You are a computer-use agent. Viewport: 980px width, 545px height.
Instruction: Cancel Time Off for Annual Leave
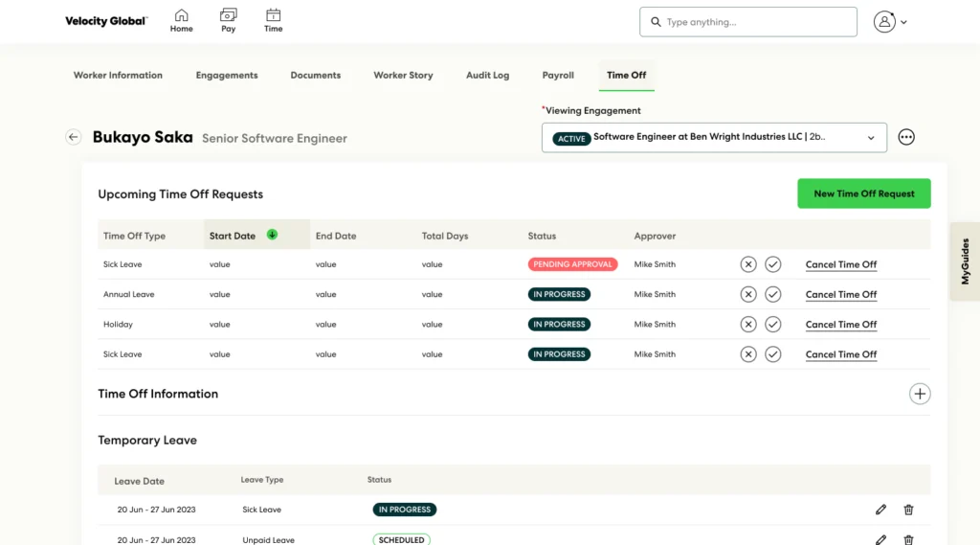coord(841,295)
